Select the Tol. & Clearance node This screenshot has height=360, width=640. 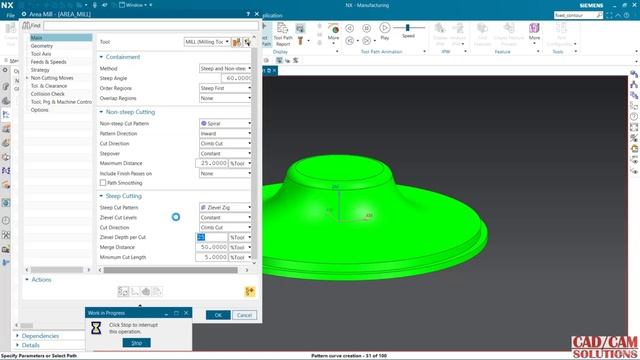tap(49, 86)
